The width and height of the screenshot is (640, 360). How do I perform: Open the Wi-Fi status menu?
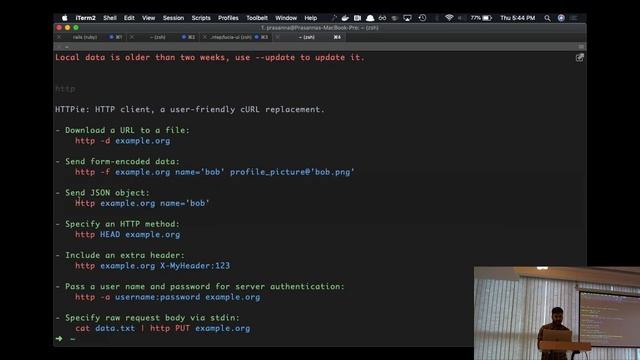(x=449, y=18)
